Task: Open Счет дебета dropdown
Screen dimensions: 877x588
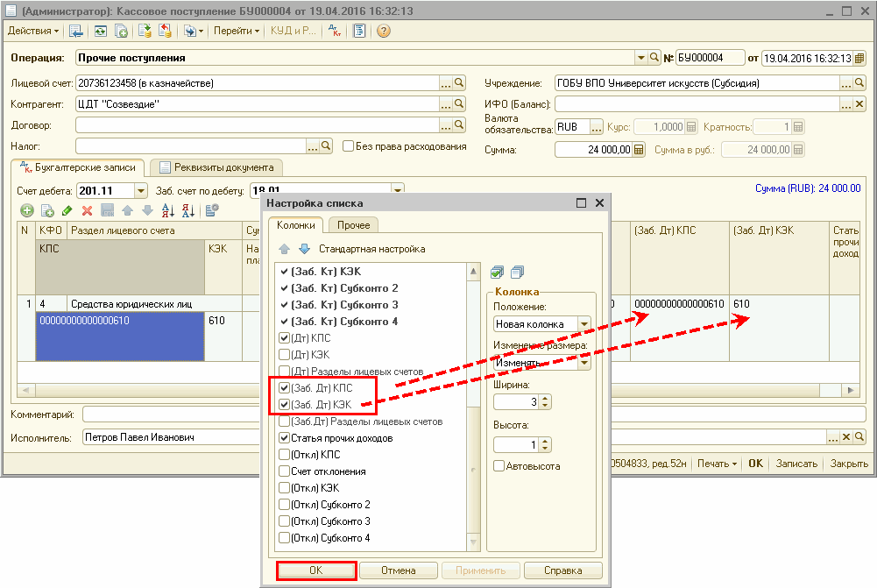Action: [x=141, y=191]
